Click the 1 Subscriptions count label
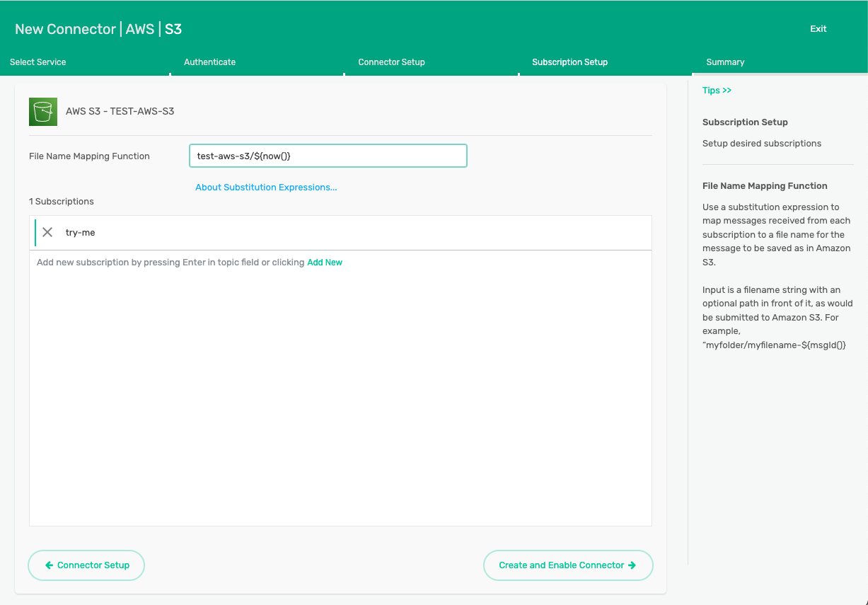This screenshot has width=868, height=605. point(62,202)
